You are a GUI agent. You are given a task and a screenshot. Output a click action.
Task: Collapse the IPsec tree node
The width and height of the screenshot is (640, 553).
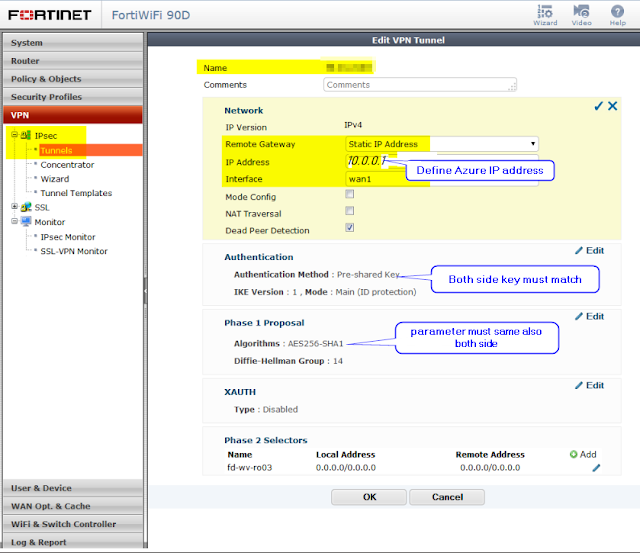[x=15, y=135]
